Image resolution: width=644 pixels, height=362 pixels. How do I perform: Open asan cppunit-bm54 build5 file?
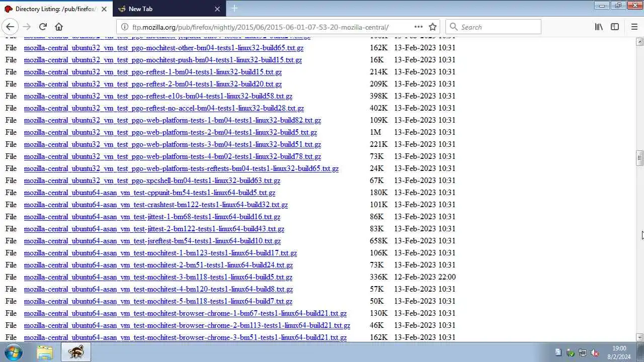point(149,193)
